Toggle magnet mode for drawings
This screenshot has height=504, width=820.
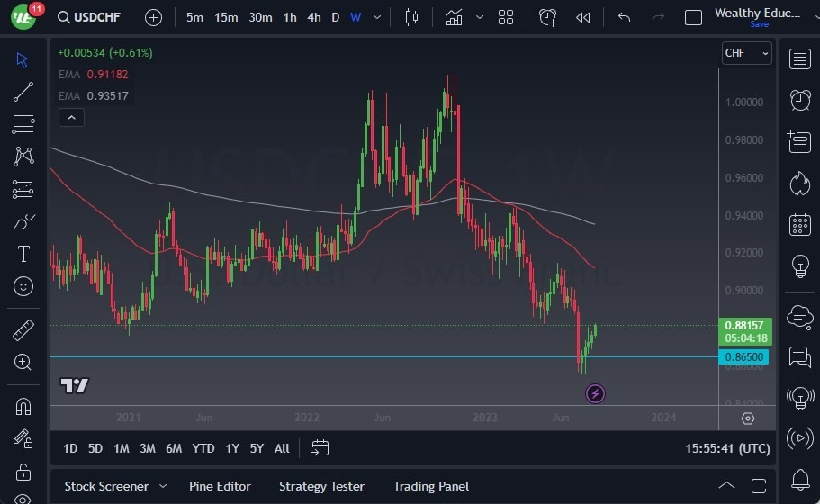tap(23, 407)
